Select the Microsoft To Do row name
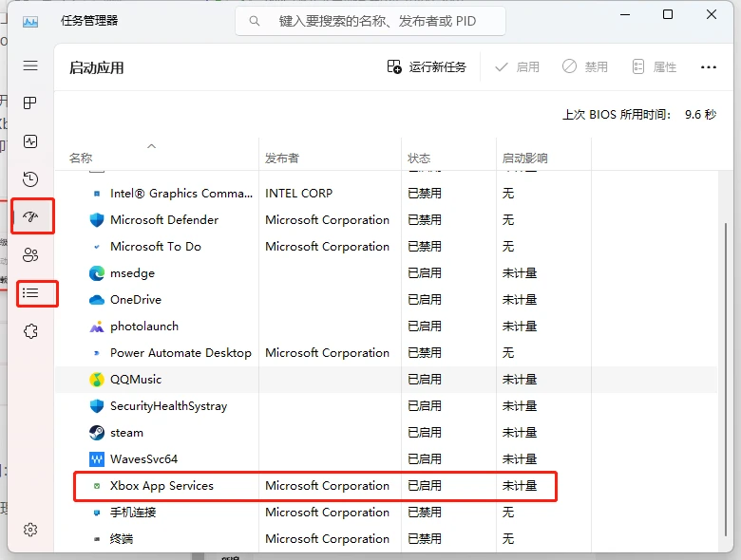 coord(156,247)
